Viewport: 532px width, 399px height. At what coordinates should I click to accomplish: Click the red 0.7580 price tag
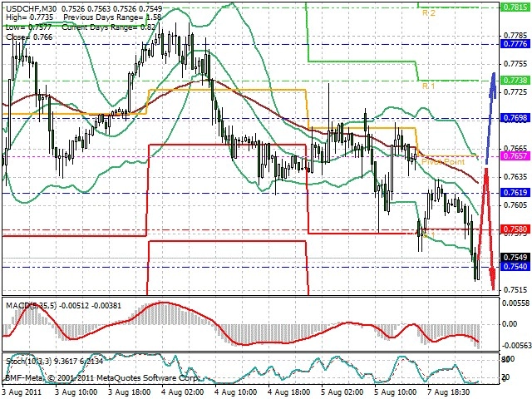(515, 229)
